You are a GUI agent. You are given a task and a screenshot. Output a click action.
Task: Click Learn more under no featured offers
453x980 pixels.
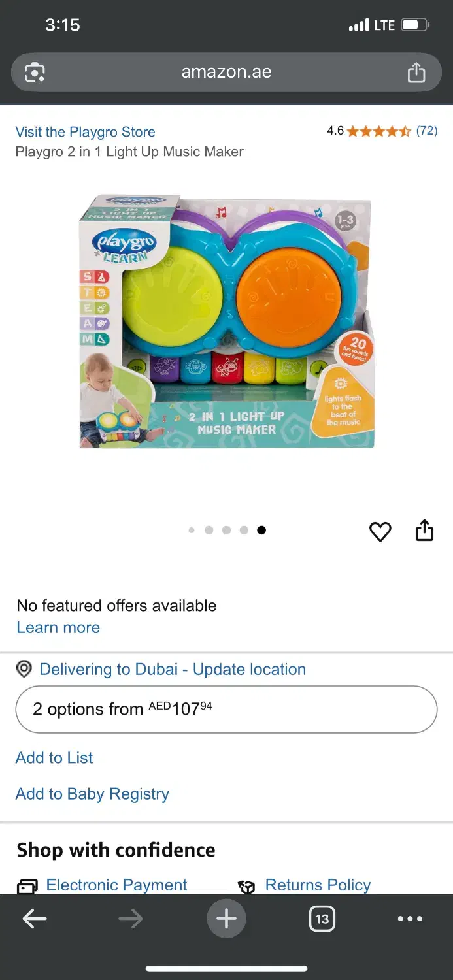click(x=58, y=627)
